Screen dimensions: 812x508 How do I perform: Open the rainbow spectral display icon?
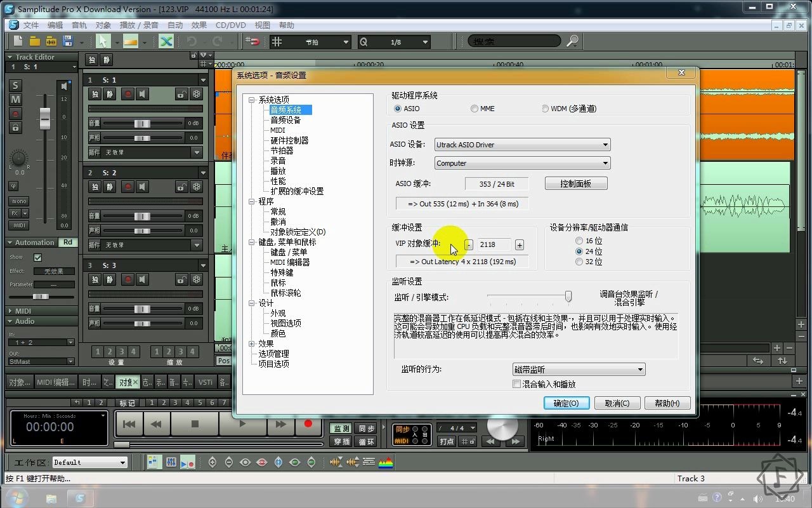pyautogui.click(x=386, y=462)
